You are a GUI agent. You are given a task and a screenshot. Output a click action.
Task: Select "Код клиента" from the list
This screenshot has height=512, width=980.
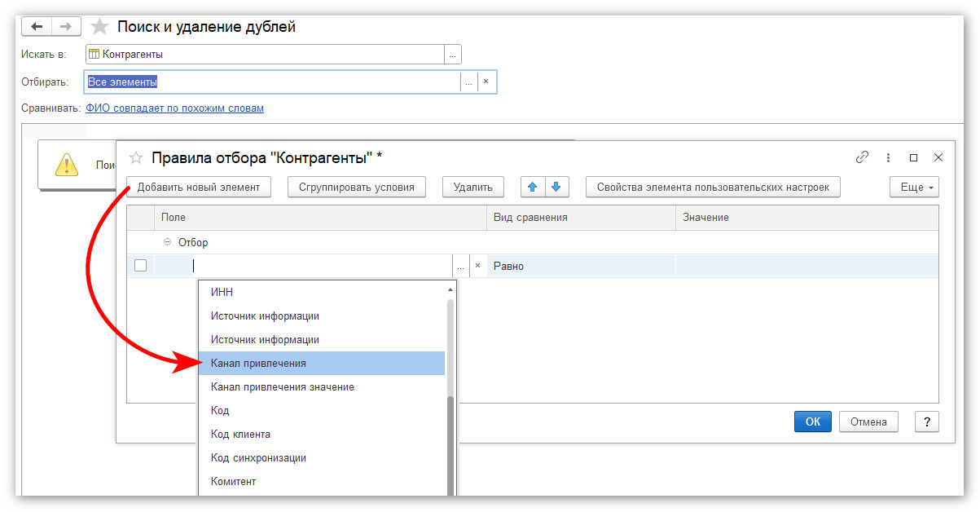[x=322, y=434]
